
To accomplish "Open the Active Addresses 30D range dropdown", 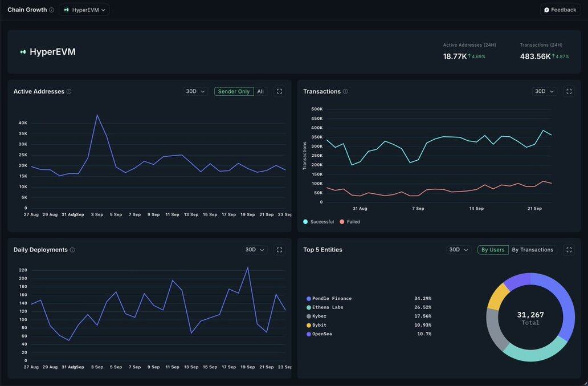I will (195, 92).
